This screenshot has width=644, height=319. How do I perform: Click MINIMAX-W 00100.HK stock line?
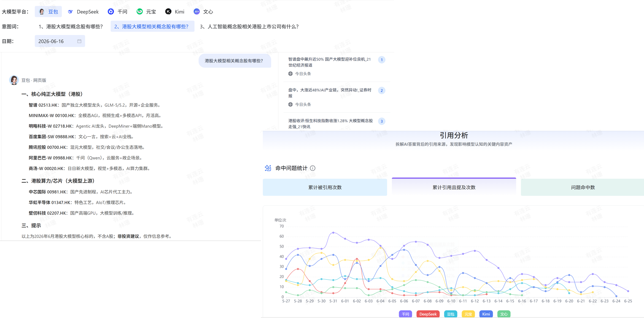point(96,116)
